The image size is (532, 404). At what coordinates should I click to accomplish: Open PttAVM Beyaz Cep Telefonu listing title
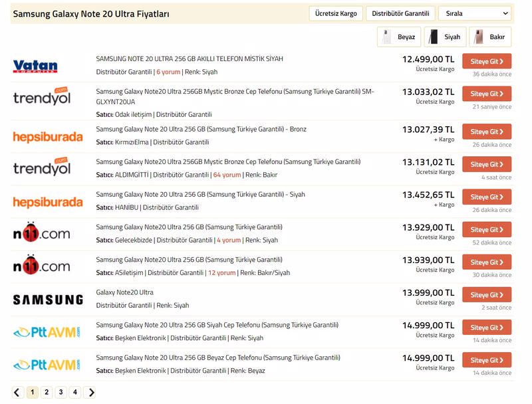218,357
